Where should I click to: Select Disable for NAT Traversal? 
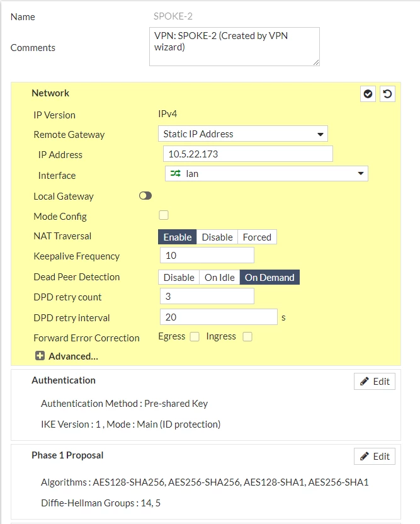coord(217,237)
